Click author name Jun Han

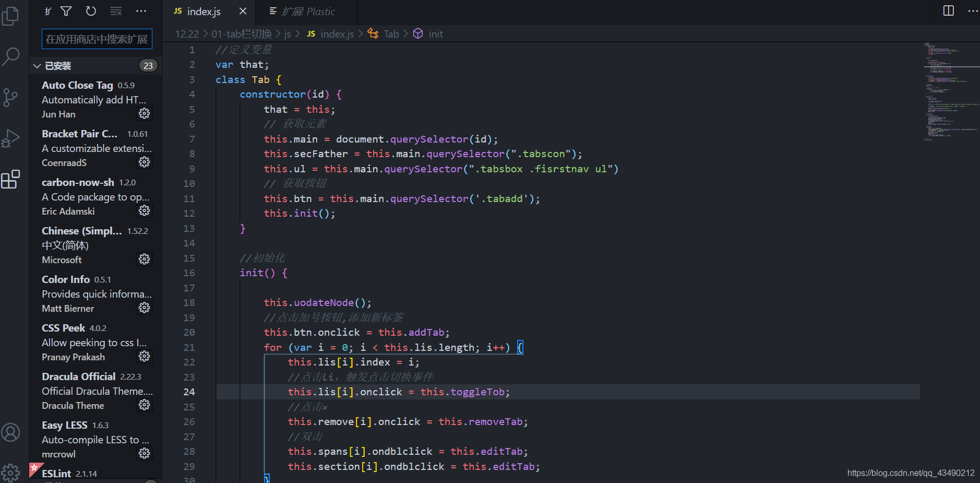(58, 114)
